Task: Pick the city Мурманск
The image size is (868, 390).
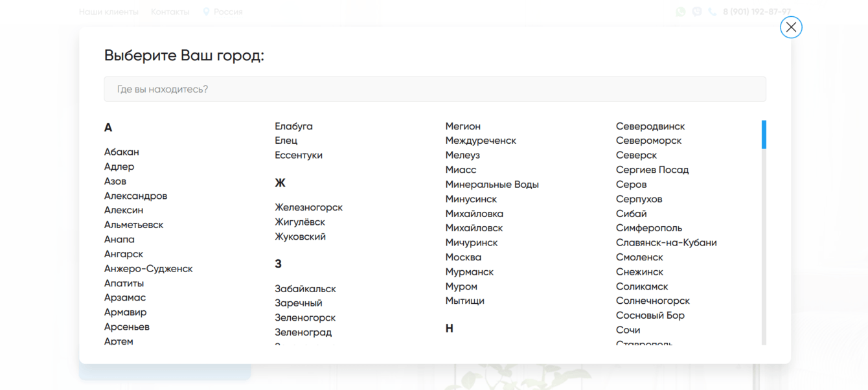Action: tap(470, 272)
